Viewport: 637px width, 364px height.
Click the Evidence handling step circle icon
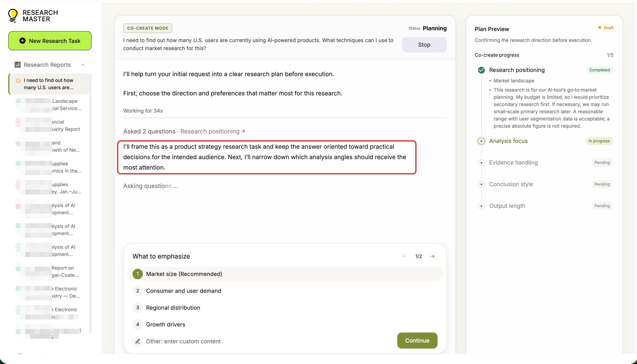pyautogui.click(x=481, y=163)
